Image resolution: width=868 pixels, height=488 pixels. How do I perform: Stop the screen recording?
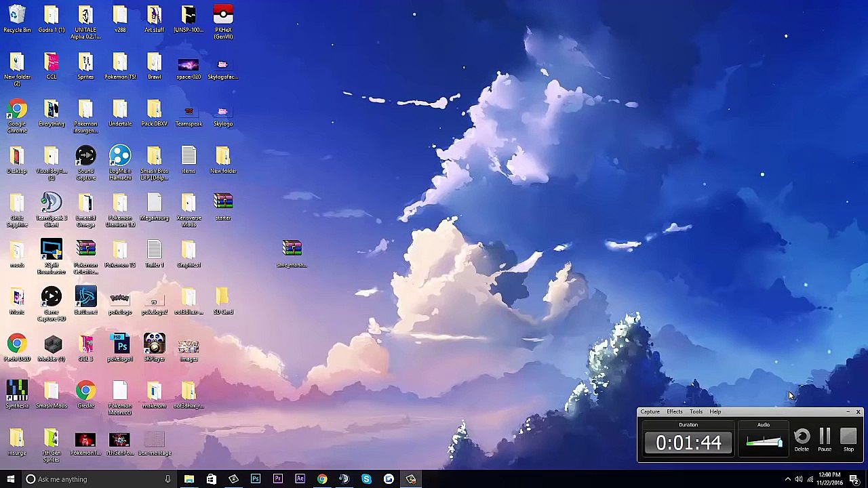click(848, 439)
